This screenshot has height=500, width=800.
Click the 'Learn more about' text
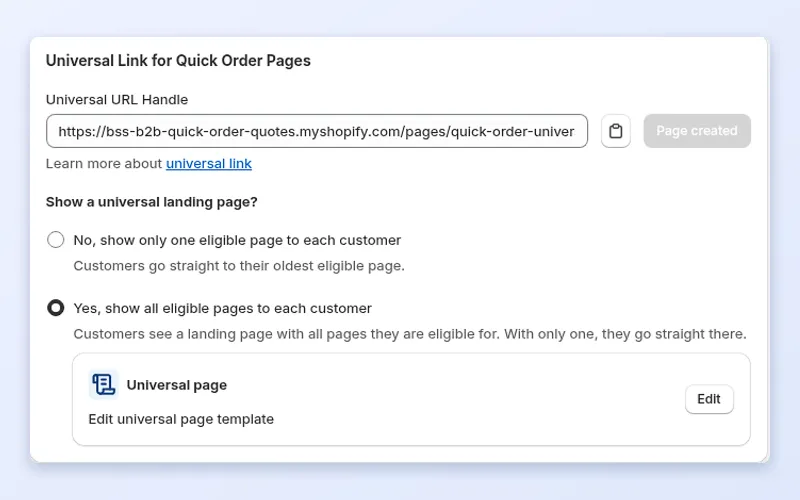point(104,164)
